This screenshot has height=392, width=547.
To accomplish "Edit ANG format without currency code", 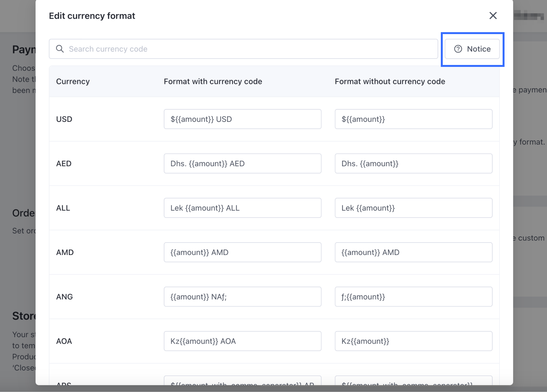I will (x=413, y=296).
